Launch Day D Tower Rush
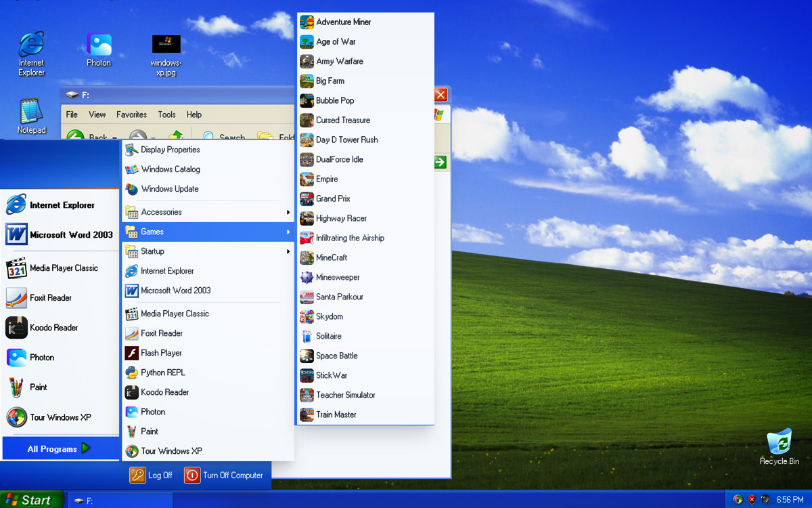Image resolution: width=812 pixels, height=508 pixels. (365, 140)
